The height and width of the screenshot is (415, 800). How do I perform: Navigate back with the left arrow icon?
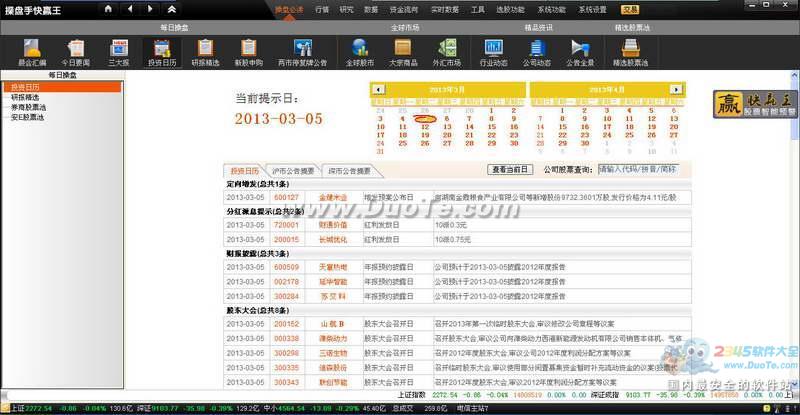click(x=130, y=9)
